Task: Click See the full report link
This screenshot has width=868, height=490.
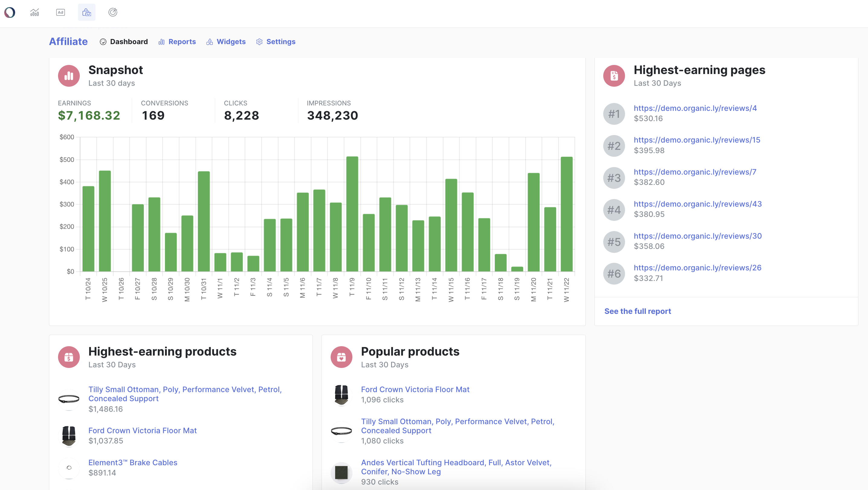Action: [x=637, y=311]
